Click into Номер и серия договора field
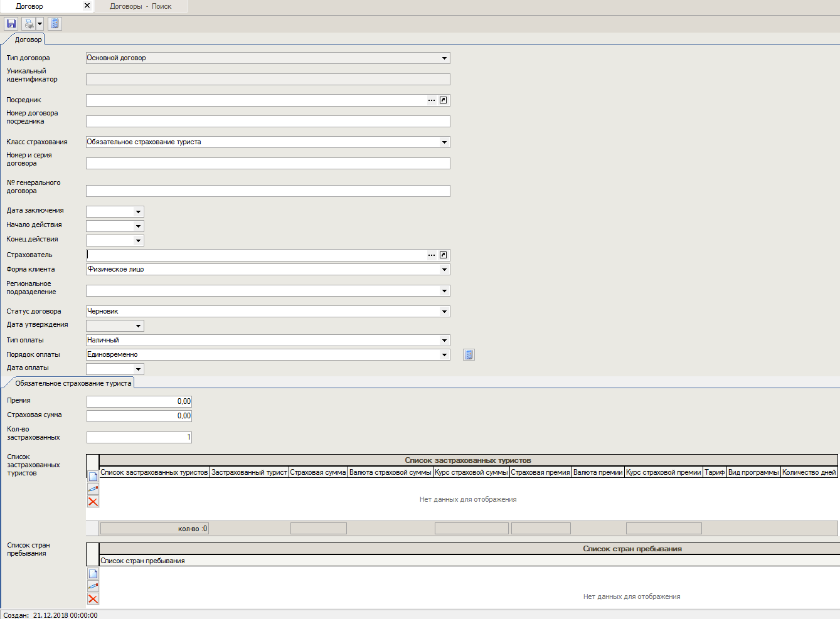840x619 pixels. (268, 164)
